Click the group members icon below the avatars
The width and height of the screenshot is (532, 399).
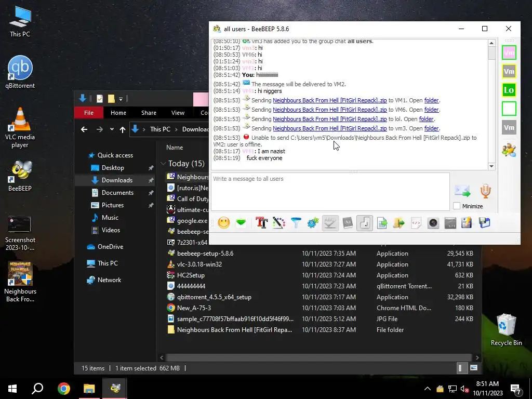click(x=509, y=150)
